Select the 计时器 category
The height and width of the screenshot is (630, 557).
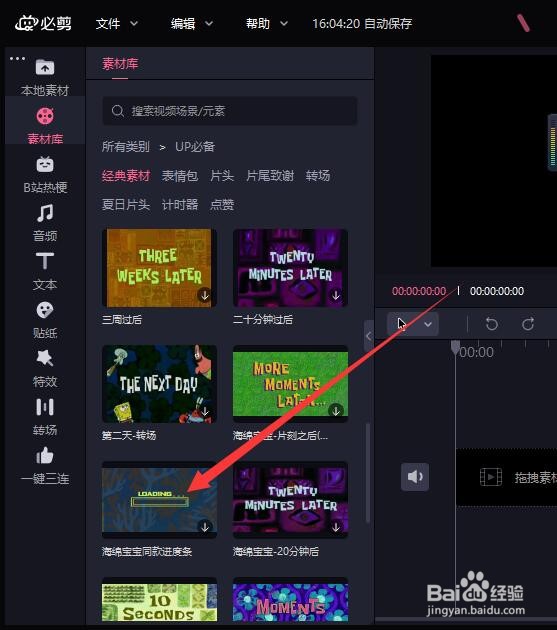click(180, 205)
